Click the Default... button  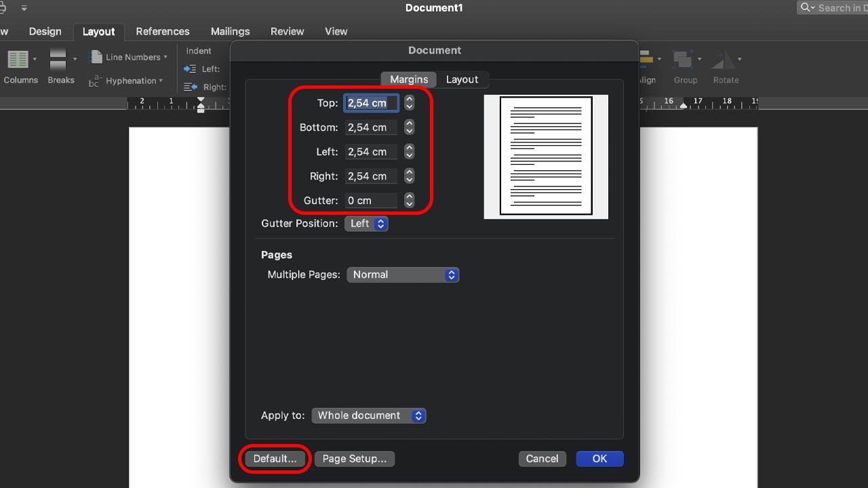[275, 459]
